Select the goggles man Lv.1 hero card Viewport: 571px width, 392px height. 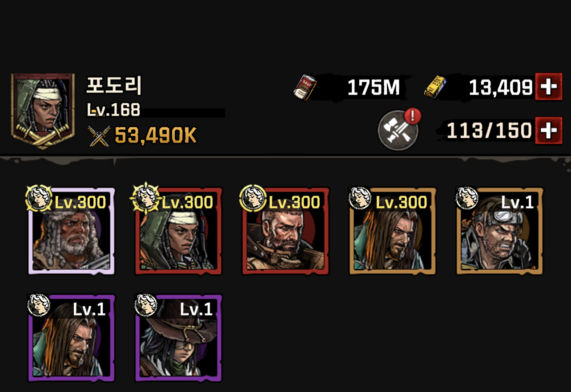pyautogui.click(x=499, y=231)
